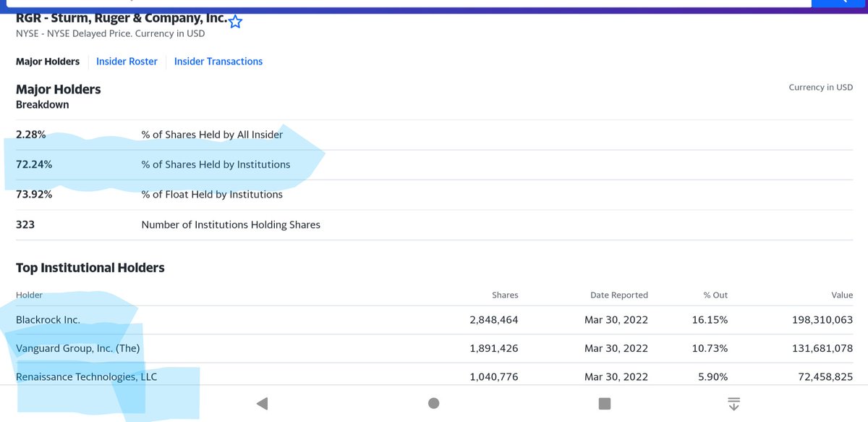
Task: Click Vanguard Group, Inc. (The) holder
Action: pos(78,348)
